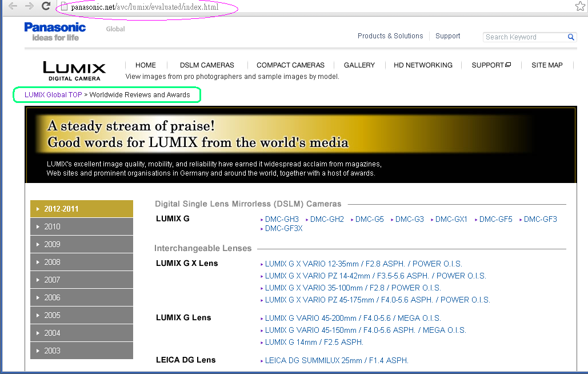Open Products & Solutions link
The width and height of the screenshot is (588, 374).
[x=390, y=35]
